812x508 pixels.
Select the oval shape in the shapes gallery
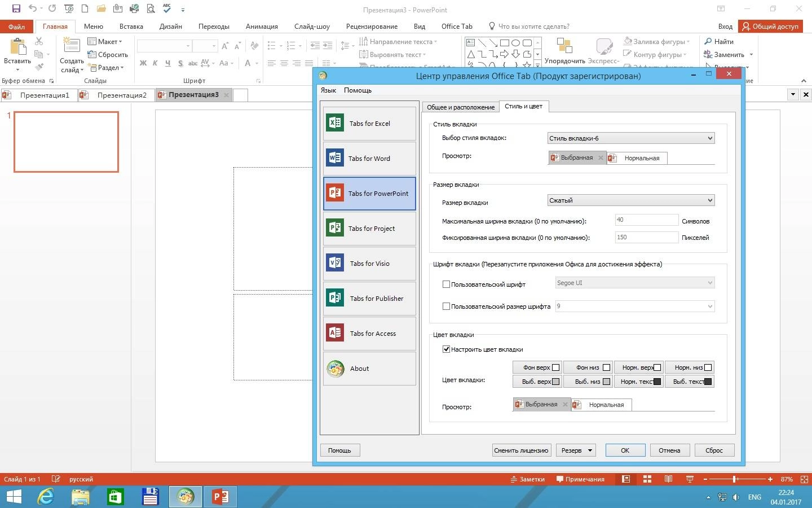(x=515, y=42)
